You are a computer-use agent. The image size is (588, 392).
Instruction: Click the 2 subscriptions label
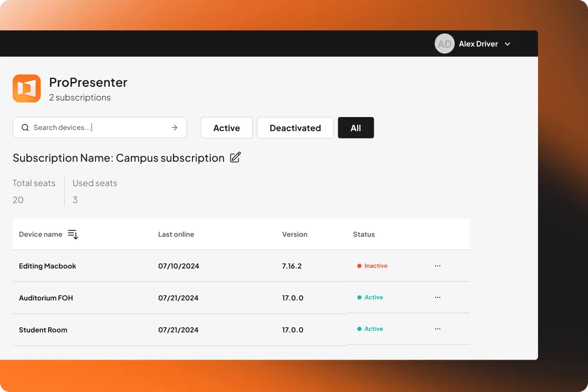tap(79, 97)
